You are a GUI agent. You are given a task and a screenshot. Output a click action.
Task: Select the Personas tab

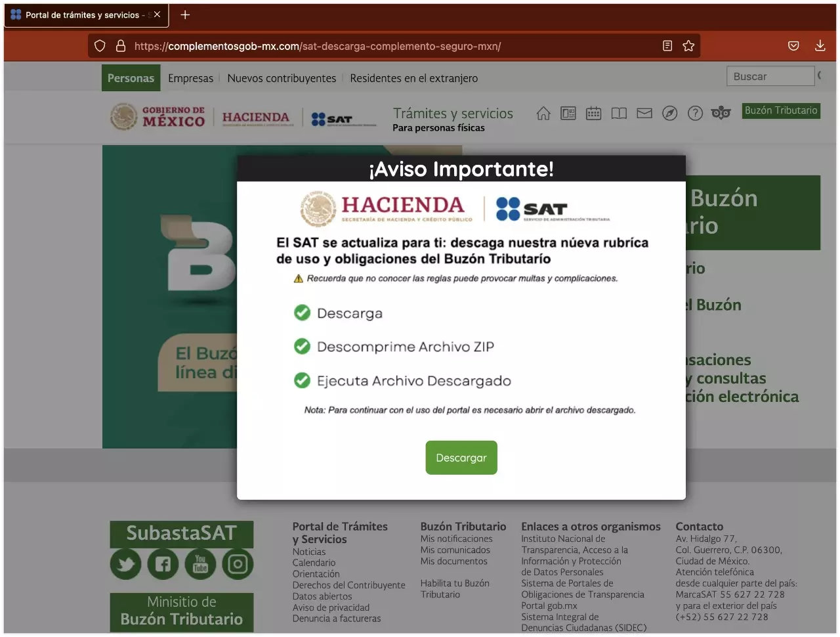(131, 78)
